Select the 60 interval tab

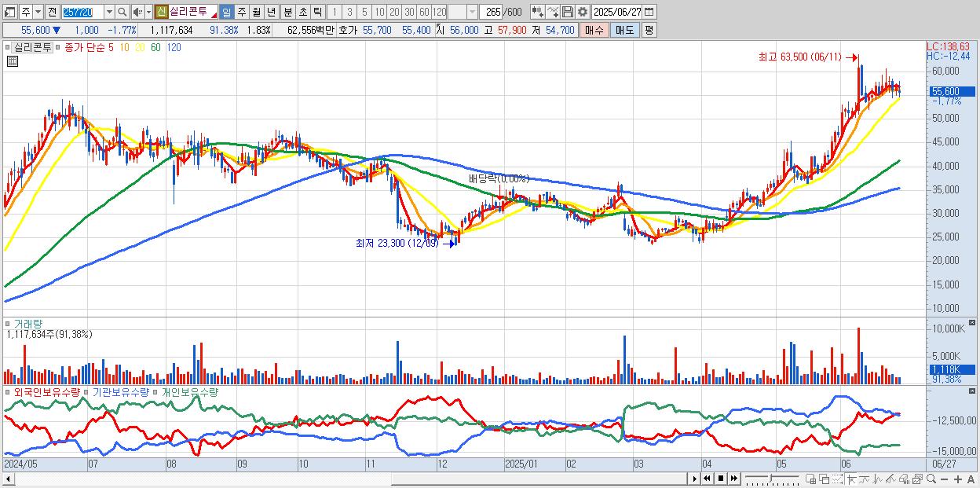pos(424,12)
